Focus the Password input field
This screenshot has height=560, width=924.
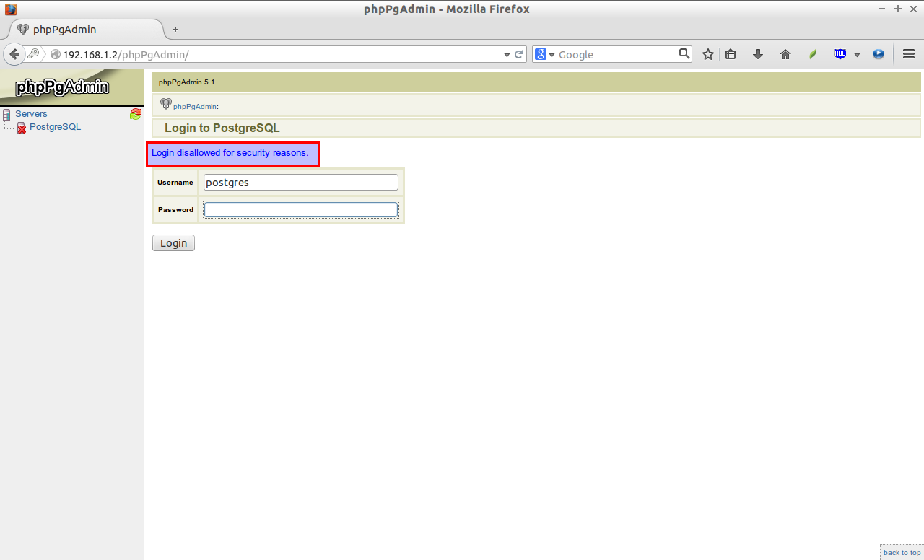click(301, 209)
